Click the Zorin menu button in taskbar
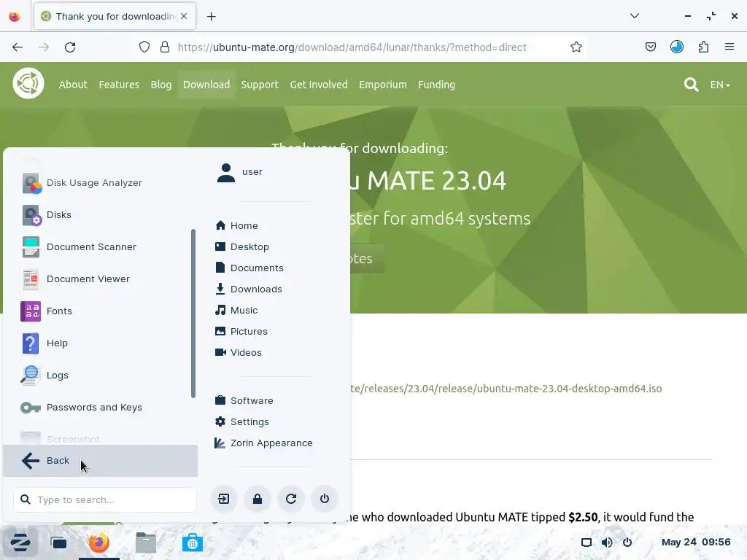Viewport: 747px width, 560px height. 20,542
